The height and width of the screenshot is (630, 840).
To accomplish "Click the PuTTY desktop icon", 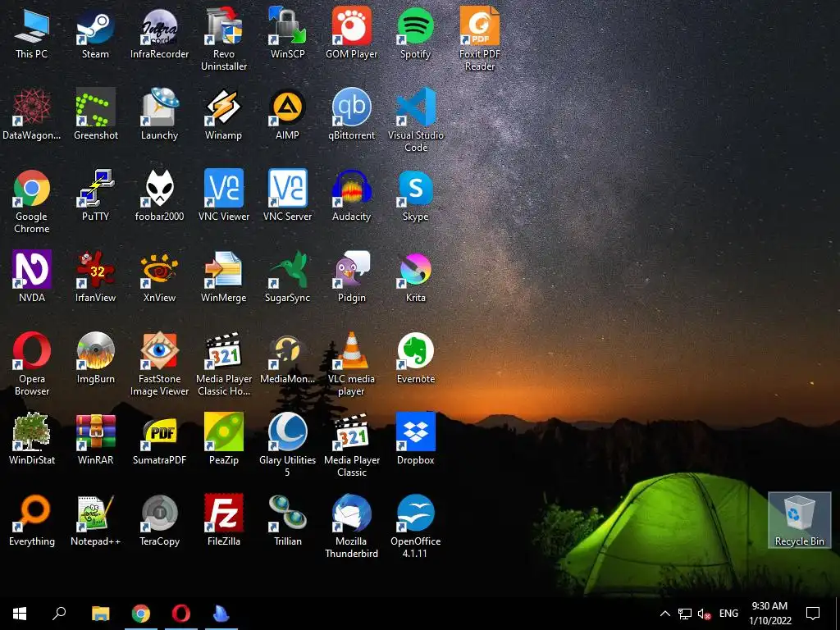I will pyautogui.click(x=95, y=196).
